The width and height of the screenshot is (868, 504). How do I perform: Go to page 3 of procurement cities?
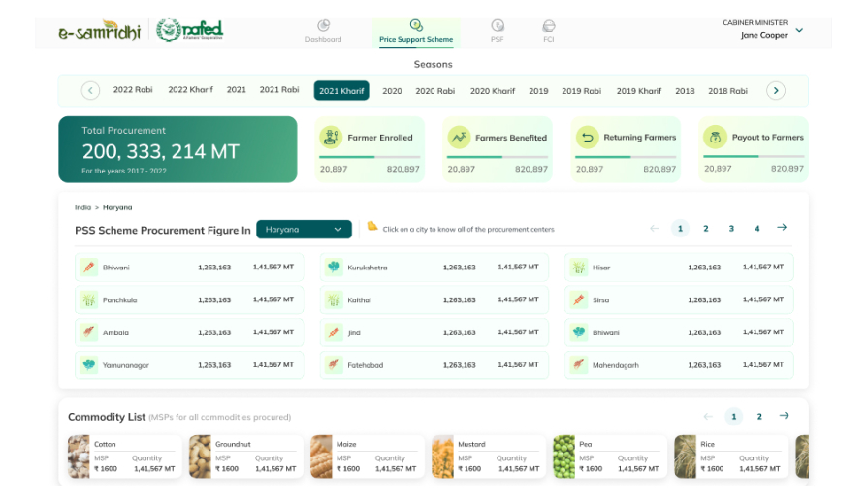coord(731,229)
